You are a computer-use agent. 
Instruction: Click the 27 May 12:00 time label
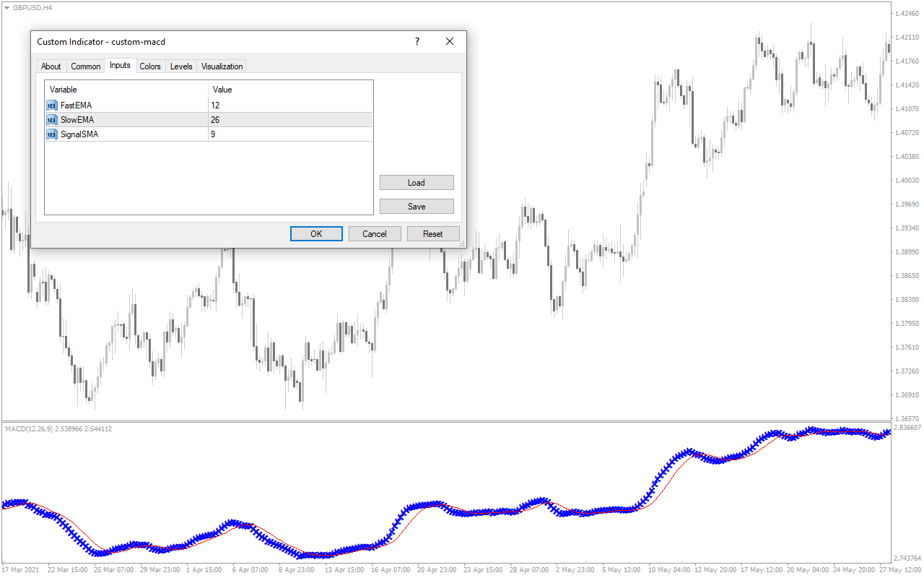[x=901, y=570]
